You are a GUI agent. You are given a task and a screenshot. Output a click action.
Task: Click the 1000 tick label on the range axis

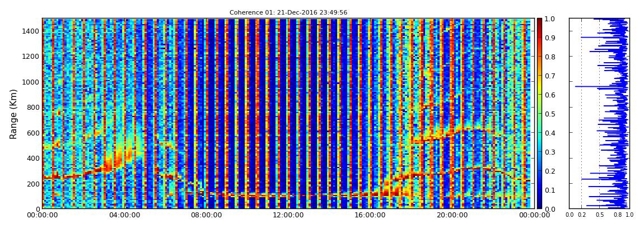tap(31, 82)
